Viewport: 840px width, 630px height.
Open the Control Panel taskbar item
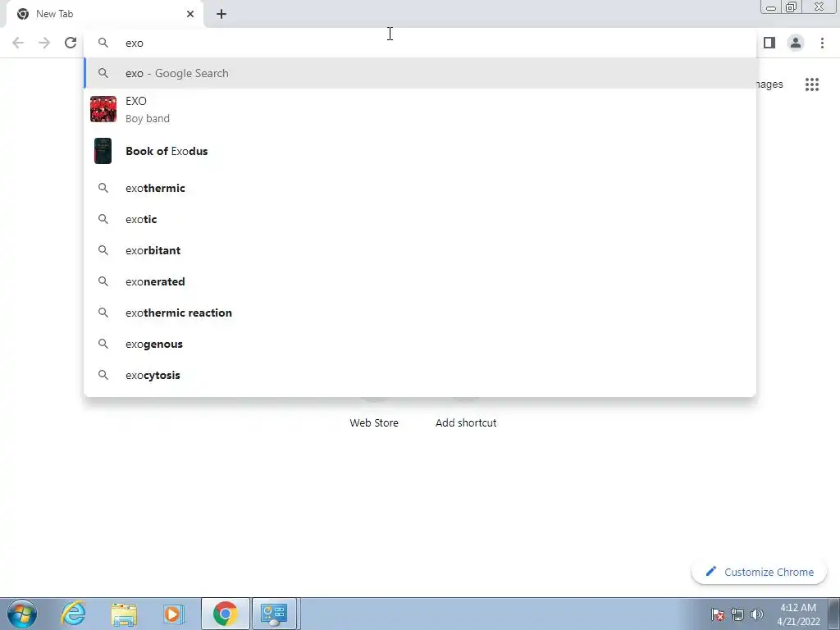274,614
